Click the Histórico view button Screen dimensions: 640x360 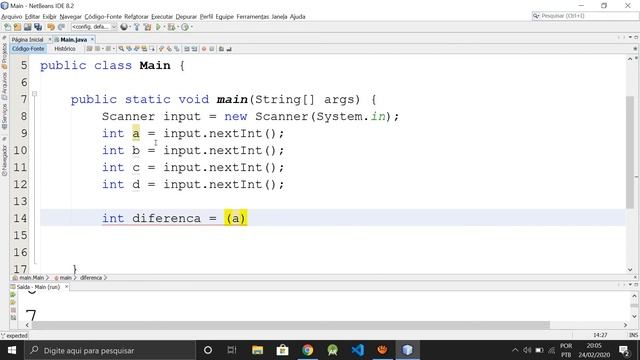[65, 49]
